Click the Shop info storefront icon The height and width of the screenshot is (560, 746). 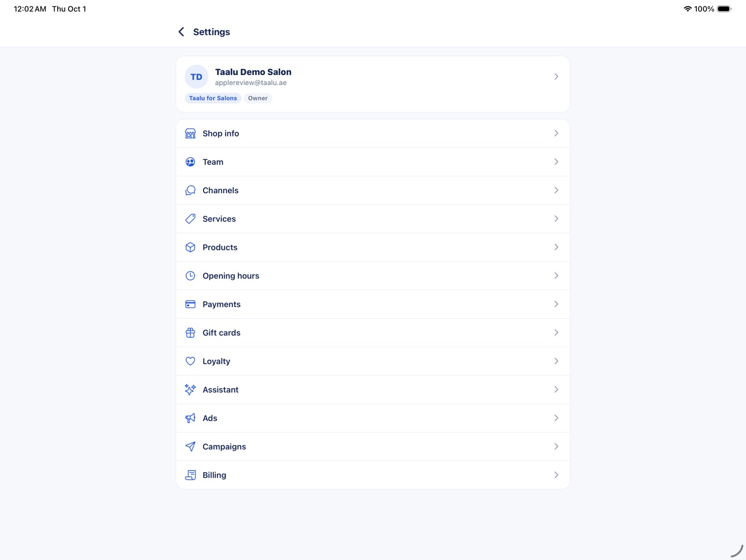click(190, 134)
